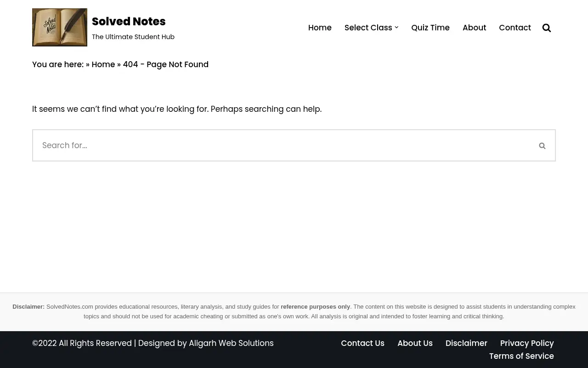This screenshot has width=588, height=368.
Task: Click the 404 - Page Not Found breadcrumb
Action: 165,64
